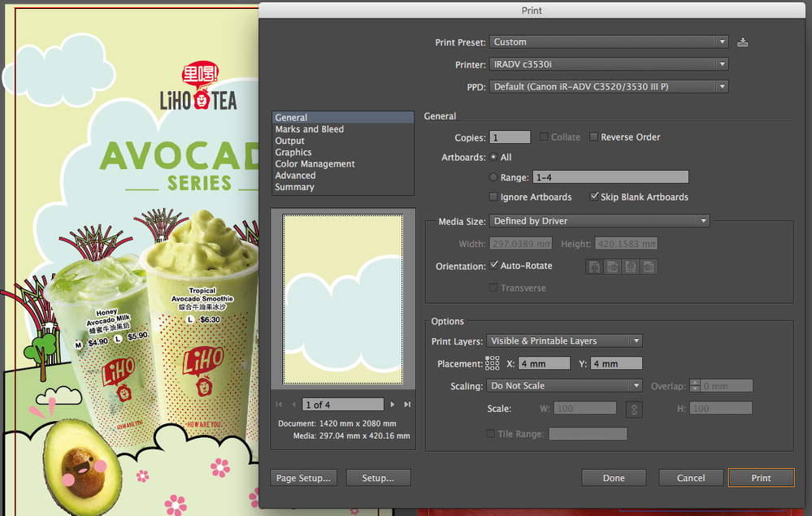Click the Placement Y field
The image size is (812, 516).
click(x=616, y=363)
